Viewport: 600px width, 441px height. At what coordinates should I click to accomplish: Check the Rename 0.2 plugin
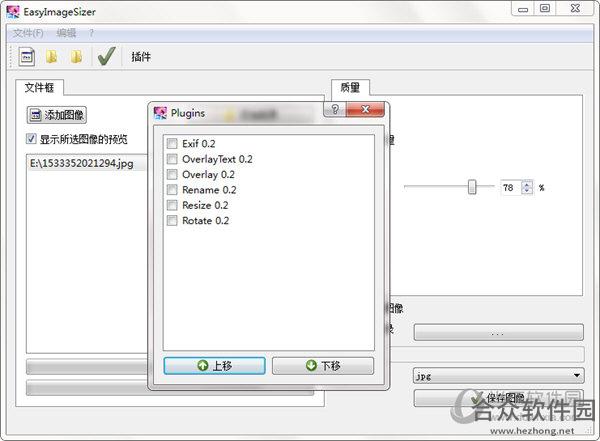point(172,190)
